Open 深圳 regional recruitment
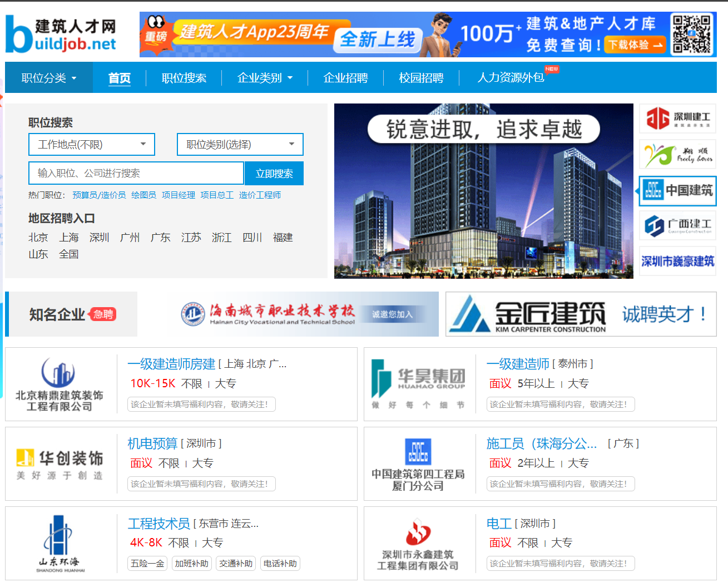The width and height of the screenshot is (728, 582). coord(100,238)
